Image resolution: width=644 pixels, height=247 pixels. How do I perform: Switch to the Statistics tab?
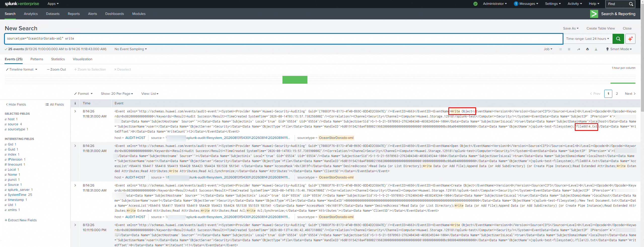tap(58, 59)
